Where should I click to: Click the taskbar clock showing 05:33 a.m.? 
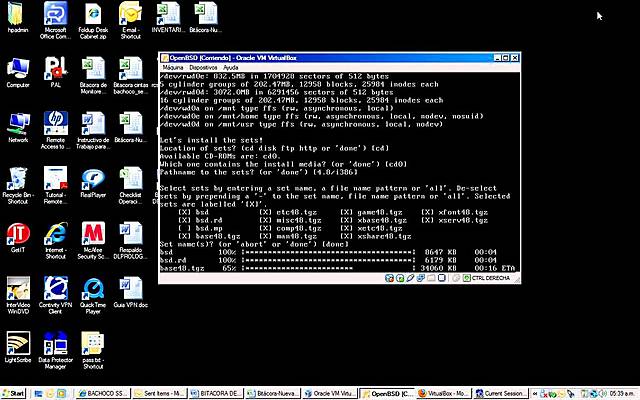click(x=622, y=393)
